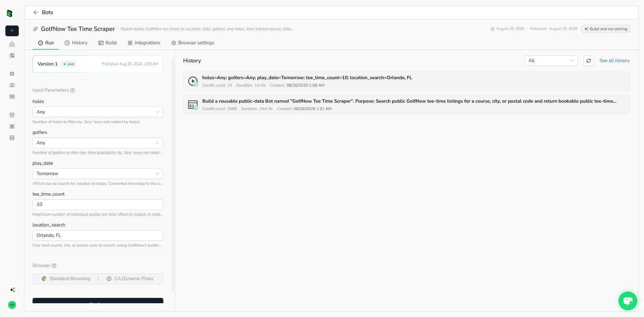This screenshot has height=317, width=644.
Task: Go back using the Bots arrow
Action: [x=36, y=12]
